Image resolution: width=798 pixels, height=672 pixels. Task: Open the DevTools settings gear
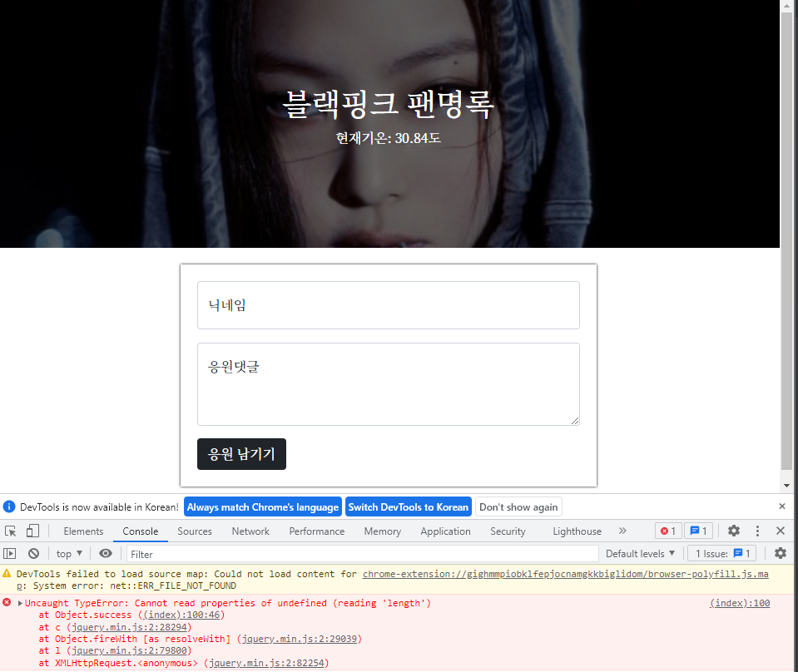pyautogui.click(x=733, y=531)
